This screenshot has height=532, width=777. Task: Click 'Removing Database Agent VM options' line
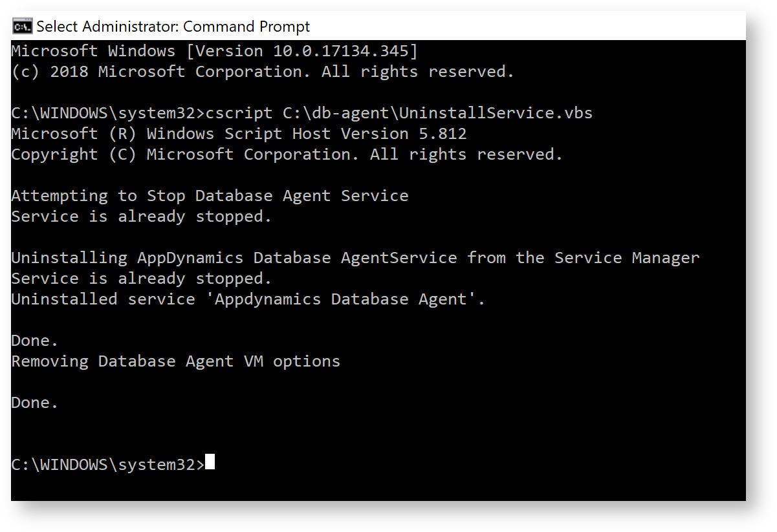176,361
